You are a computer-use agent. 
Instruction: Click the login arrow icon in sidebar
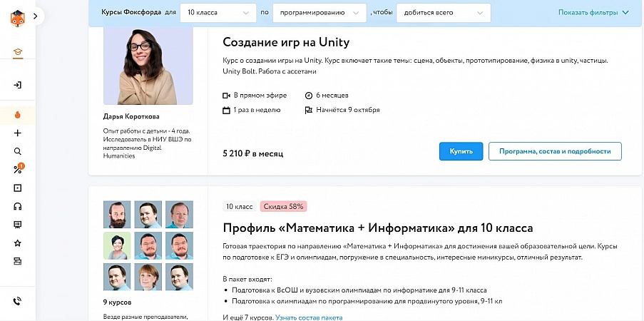(x=18, y=85)
